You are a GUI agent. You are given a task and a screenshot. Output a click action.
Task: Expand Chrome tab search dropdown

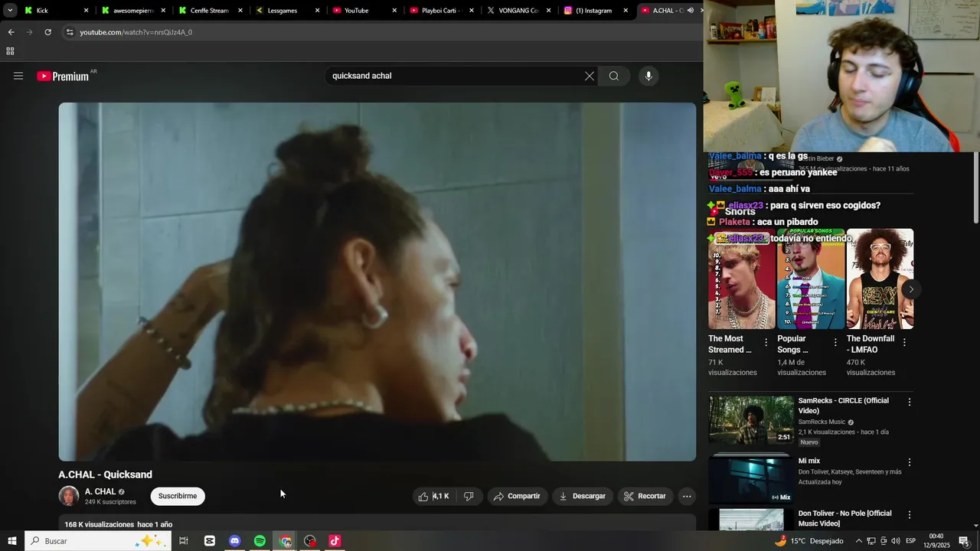point(10,11)
